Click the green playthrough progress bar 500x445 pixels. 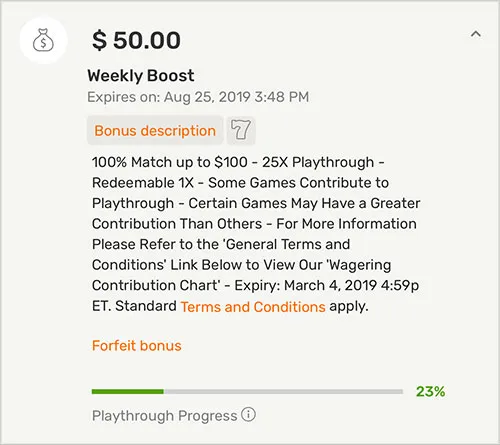(x=128, y=392)
